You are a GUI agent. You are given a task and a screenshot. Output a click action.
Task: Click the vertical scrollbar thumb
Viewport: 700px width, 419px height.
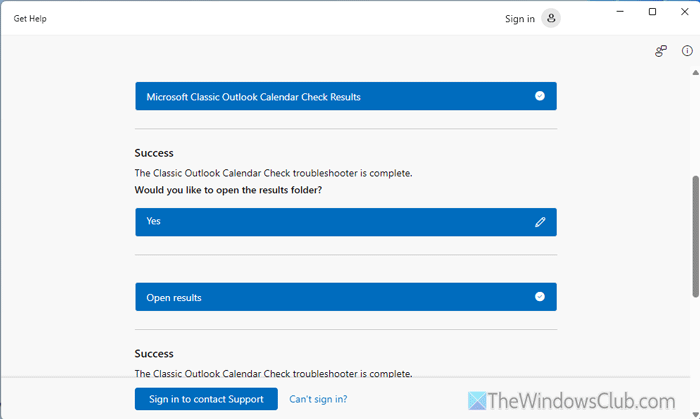(x=695, y=235)
